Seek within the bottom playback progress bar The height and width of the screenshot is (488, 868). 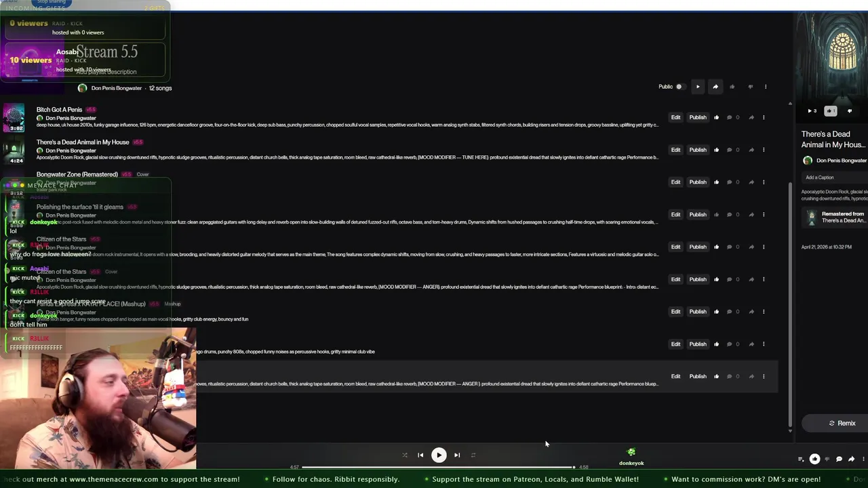tap(438, 467)
